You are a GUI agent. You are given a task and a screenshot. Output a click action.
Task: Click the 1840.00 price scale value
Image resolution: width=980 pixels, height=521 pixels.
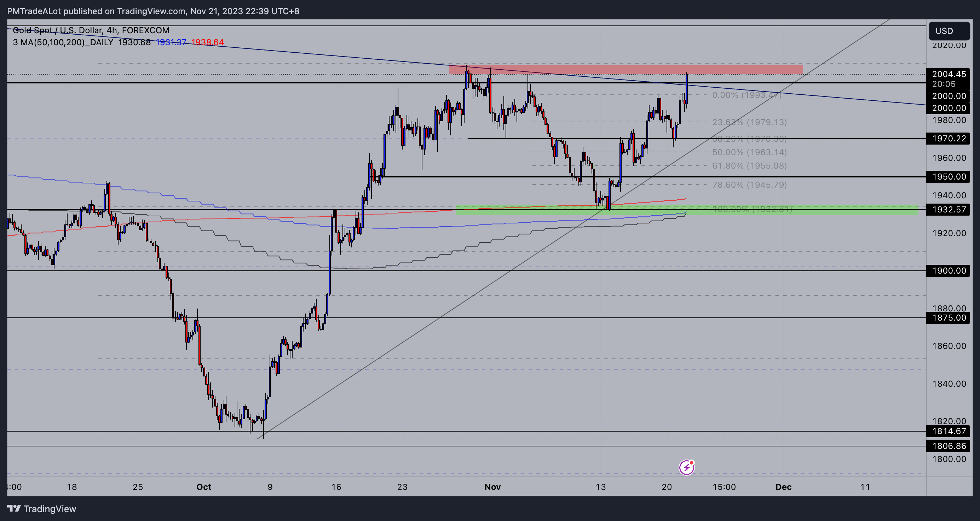(949, 384)
